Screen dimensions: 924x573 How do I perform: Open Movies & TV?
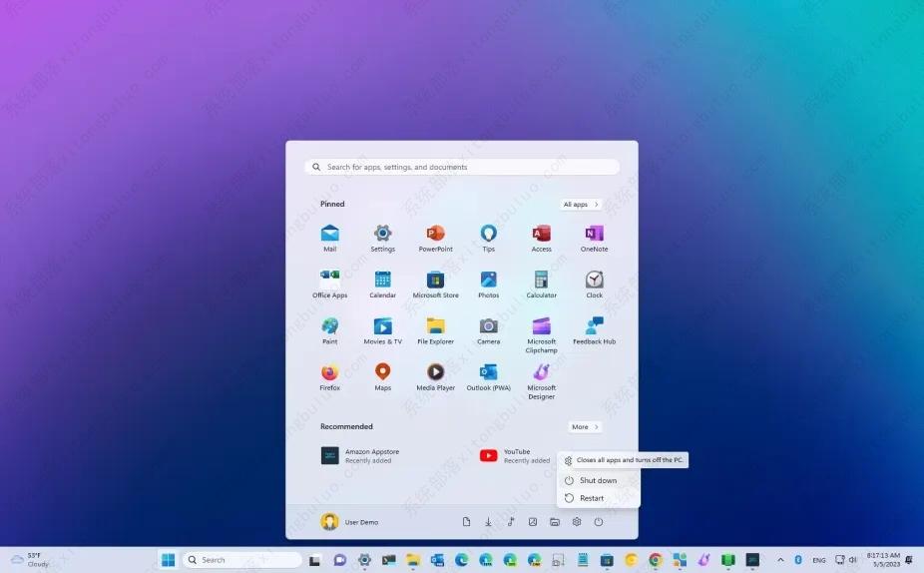click(382, 330)
